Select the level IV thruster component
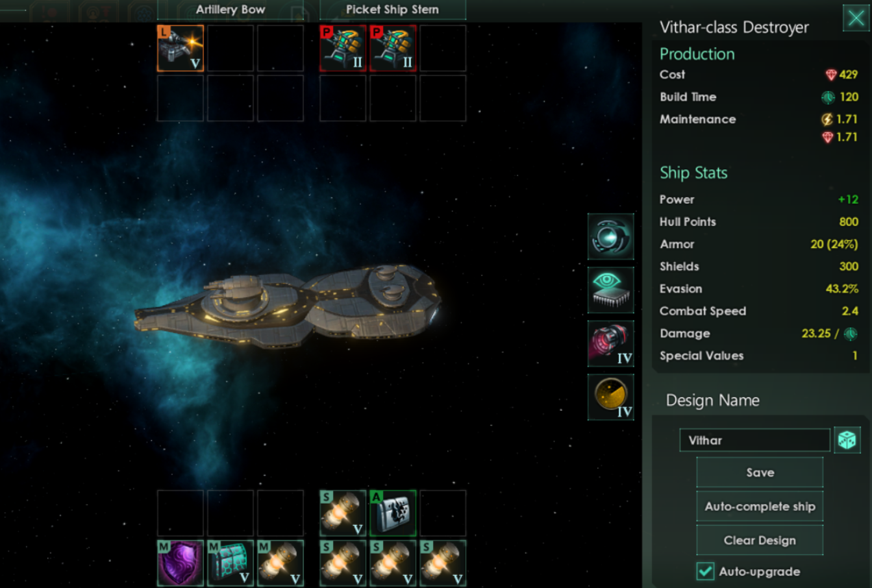 pyautogui.click(x=610, y=343)
